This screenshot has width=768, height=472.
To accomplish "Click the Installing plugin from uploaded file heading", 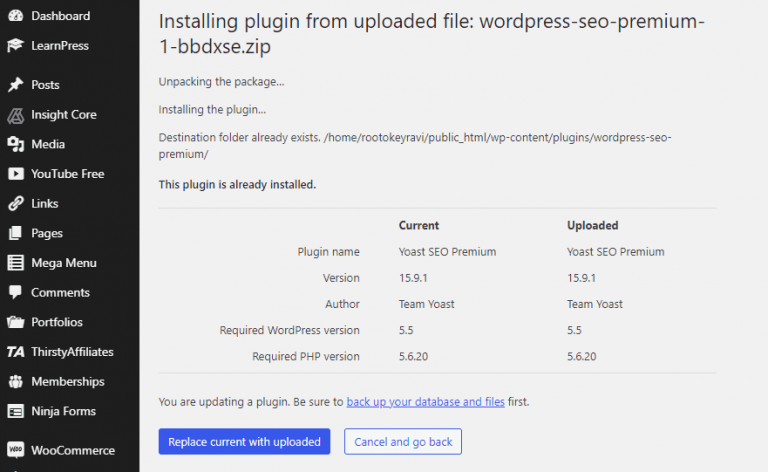I will click(x=432, y=34).
